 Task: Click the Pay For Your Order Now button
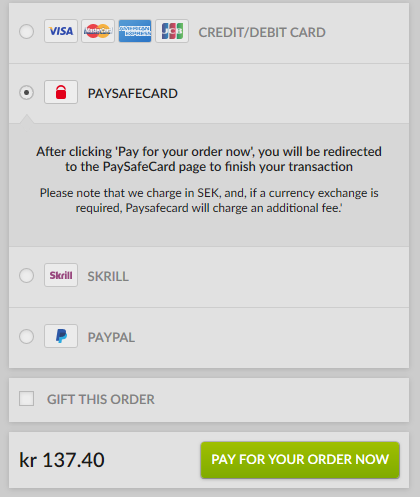(300, 460)
